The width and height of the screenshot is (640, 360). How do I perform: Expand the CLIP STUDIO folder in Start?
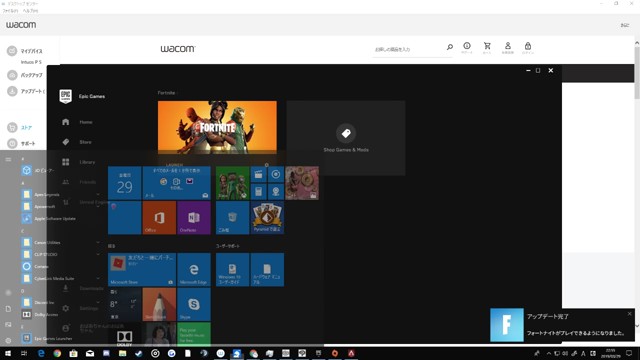point(61,254)
